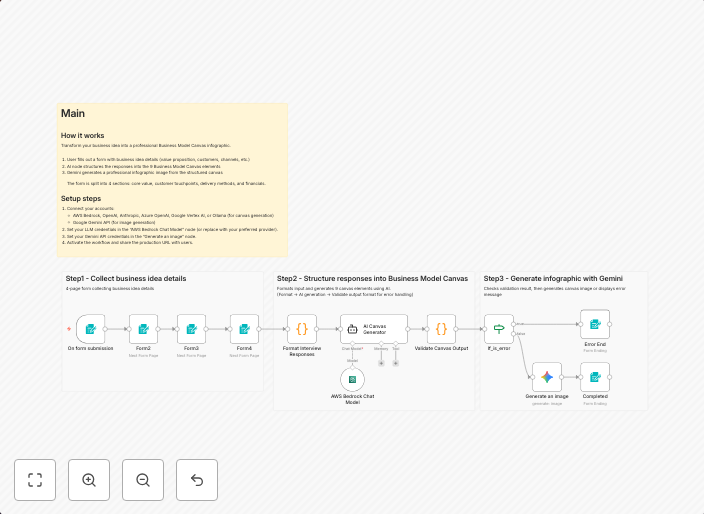Click the fit to view button
The height and width of the screenshot is (514, 704).
click(x=35, y=480)
